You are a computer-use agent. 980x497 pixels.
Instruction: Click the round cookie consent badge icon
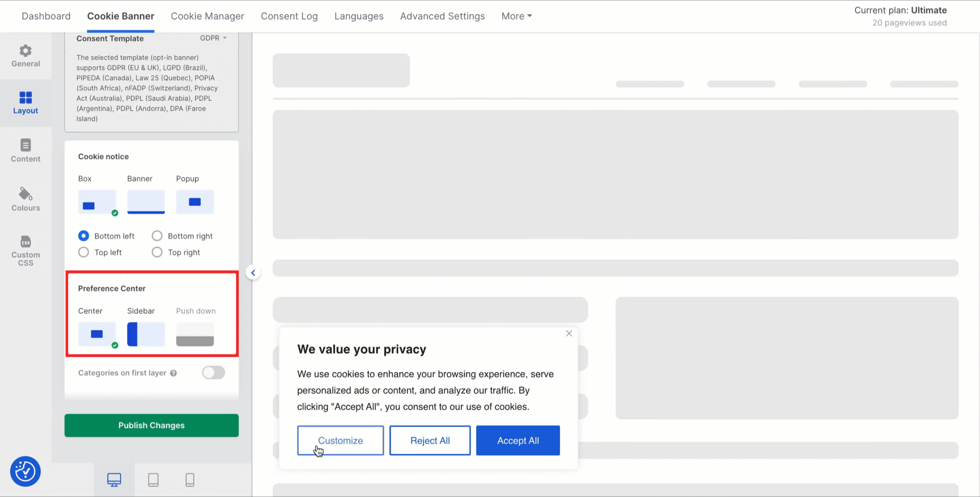pyautogui.click(x=25, y=471)
